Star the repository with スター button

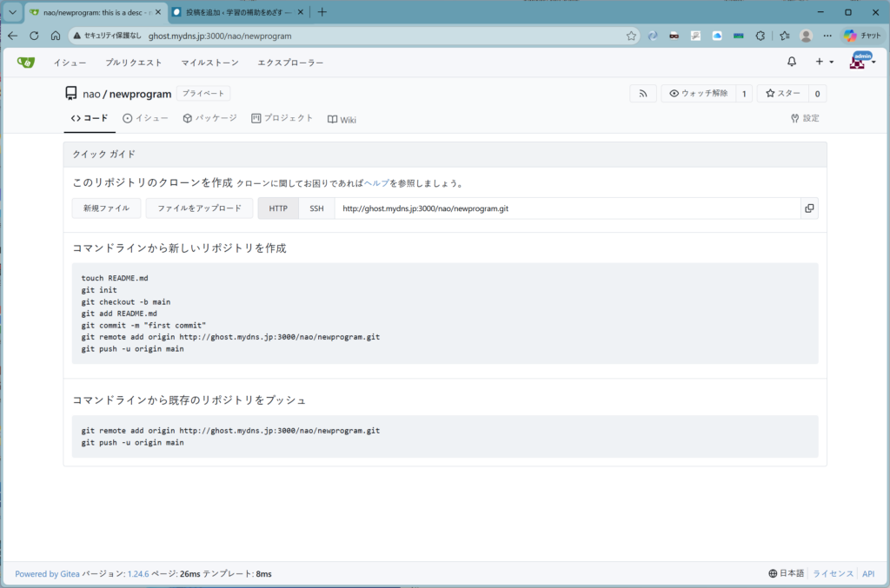[x=782, y=94]
